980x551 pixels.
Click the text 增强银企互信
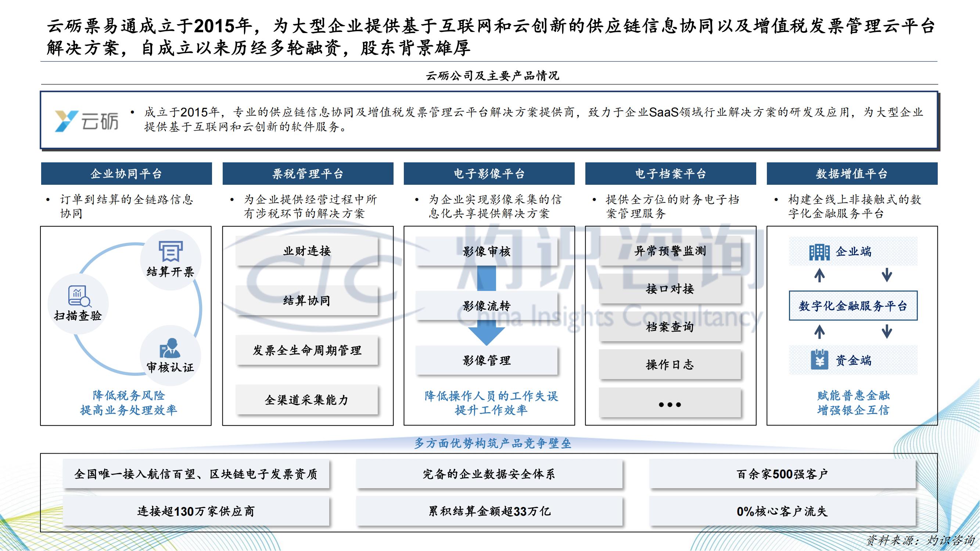(853, 410)
